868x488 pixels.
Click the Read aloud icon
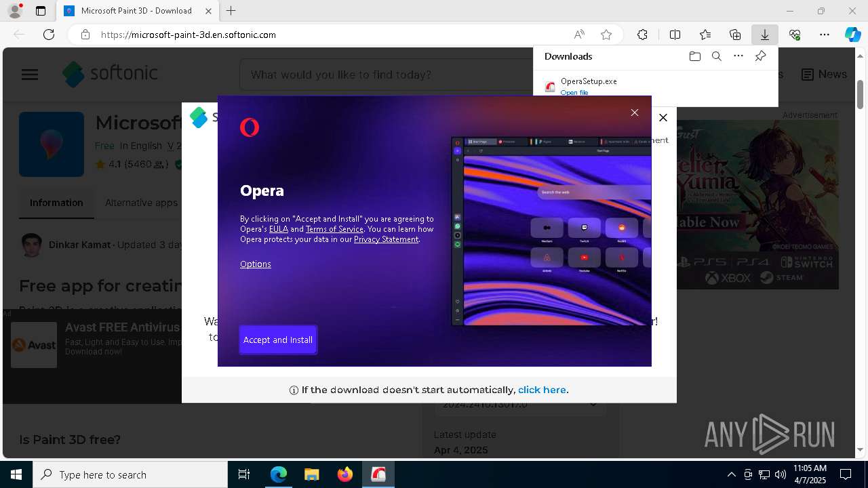pos(579,35)
